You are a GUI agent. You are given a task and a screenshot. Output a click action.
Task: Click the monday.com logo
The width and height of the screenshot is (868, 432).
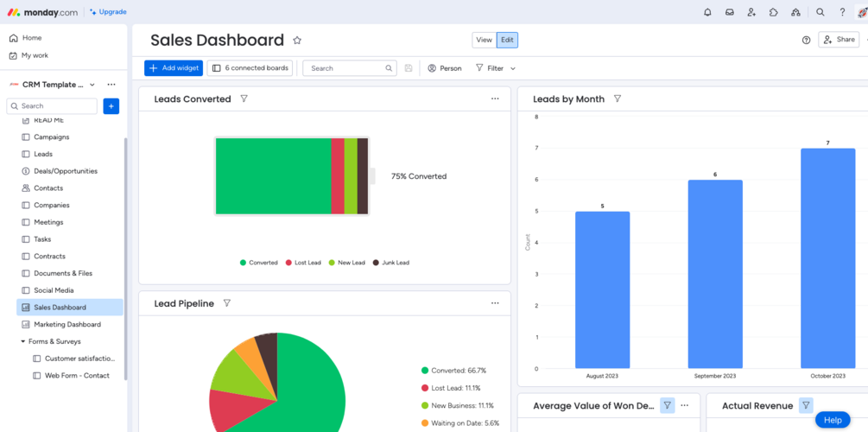pyautogui.click(x=42, y=11)
